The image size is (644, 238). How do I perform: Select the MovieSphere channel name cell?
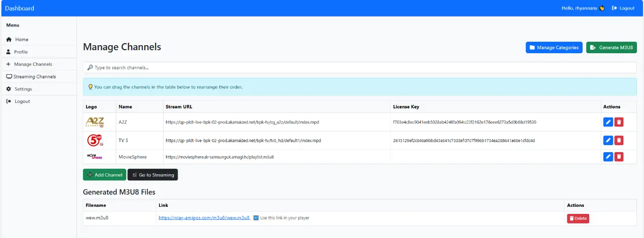click(x=138, y=157)
